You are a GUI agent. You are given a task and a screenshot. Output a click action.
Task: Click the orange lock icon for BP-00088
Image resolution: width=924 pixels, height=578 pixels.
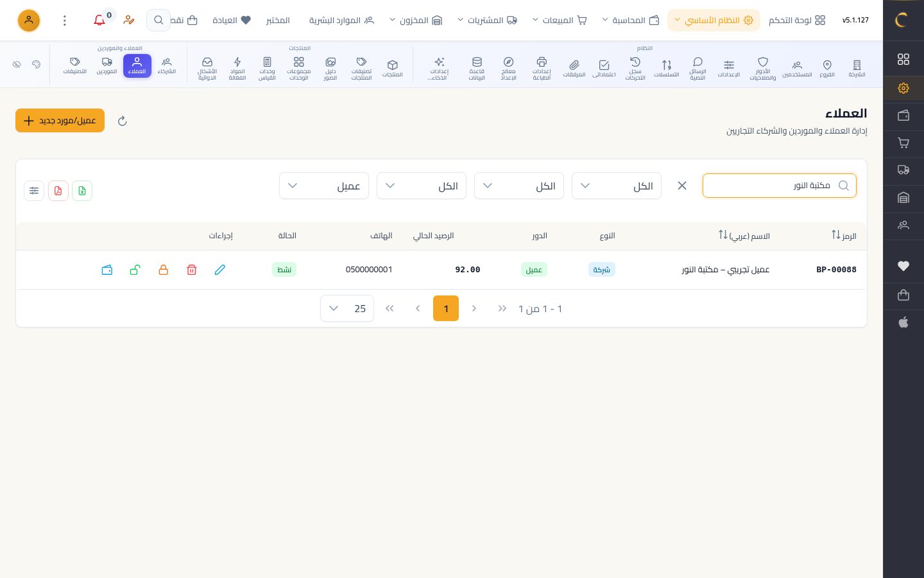coord(163,270)
